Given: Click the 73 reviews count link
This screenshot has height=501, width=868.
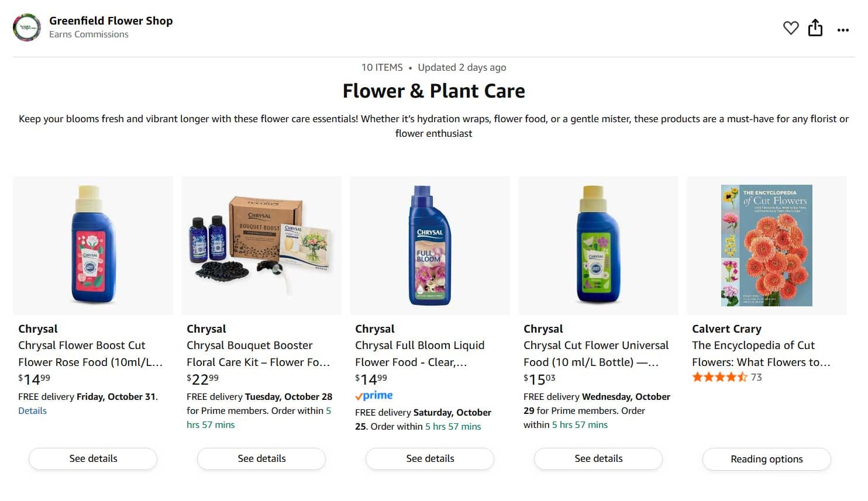Looking at the screenshot, I should 756,377.
